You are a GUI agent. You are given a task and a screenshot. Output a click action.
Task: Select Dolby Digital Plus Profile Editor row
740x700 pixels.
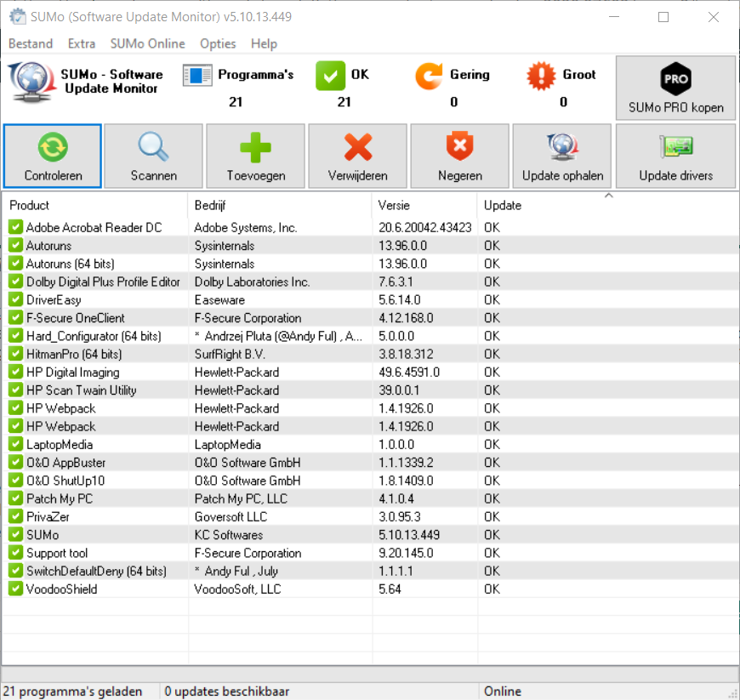(370, 282)
